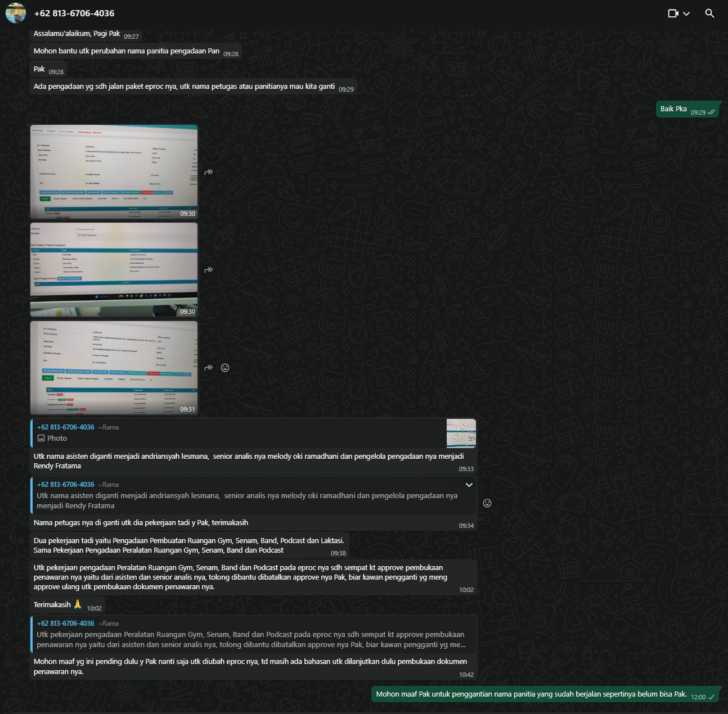Select the 10:02 'Utk pekerjaan pengadaan Peralatan' message

[240, 577]
